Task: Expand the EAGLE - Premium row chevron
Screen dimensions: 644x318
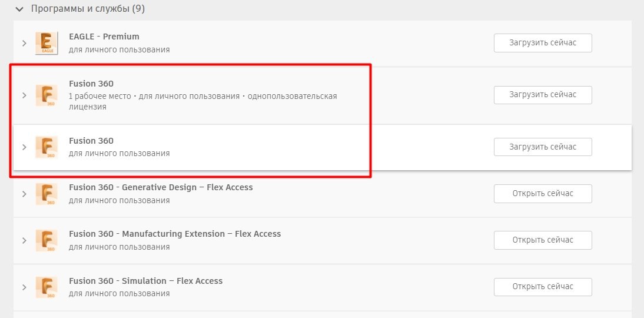Action: click(24, 43)
